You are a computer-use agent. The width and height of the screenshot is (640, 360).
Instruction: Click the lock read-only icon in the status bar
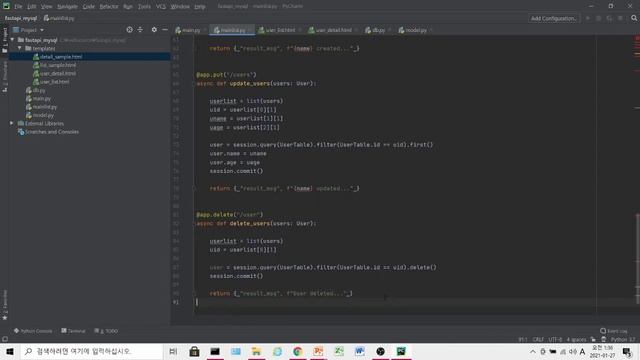click(593, 339)
